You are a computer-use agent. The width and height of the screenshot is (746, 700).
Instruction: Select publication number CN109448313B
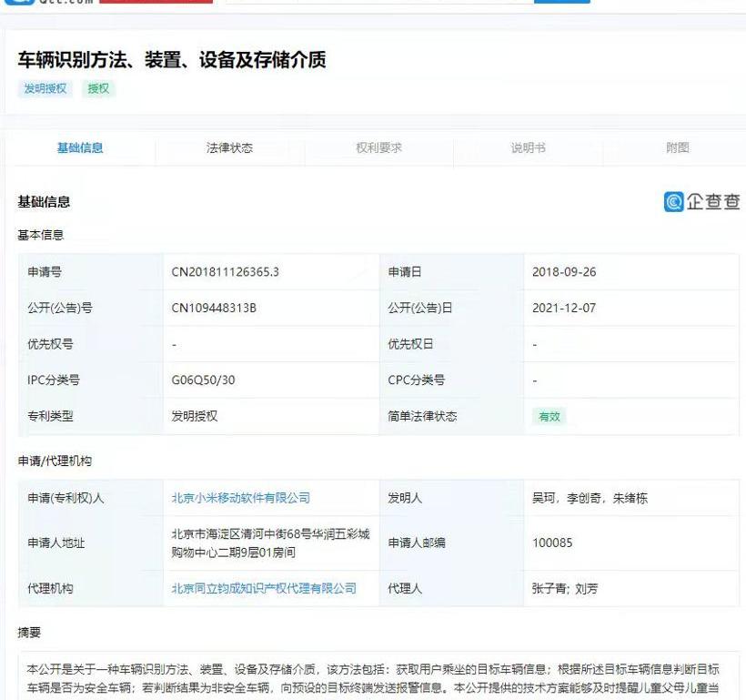(x=214, y=308)
